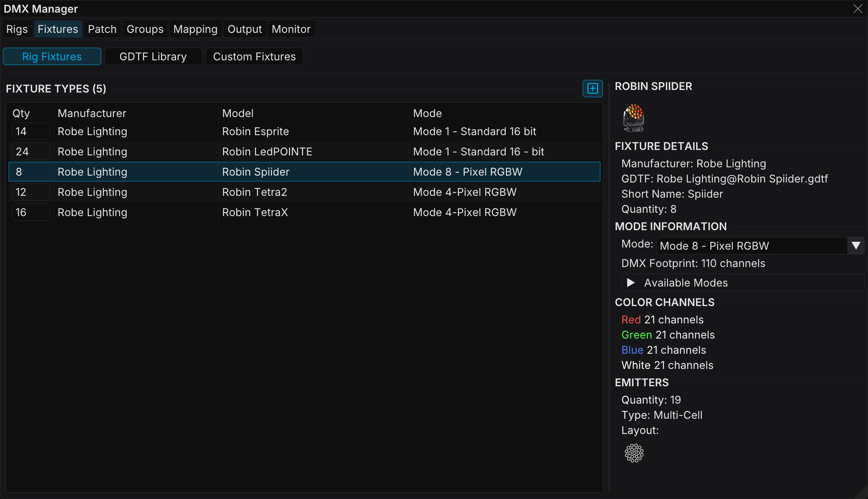
Task: Click the White 21 channels entry
Action: pyautogui.click(x=667, y=365)
